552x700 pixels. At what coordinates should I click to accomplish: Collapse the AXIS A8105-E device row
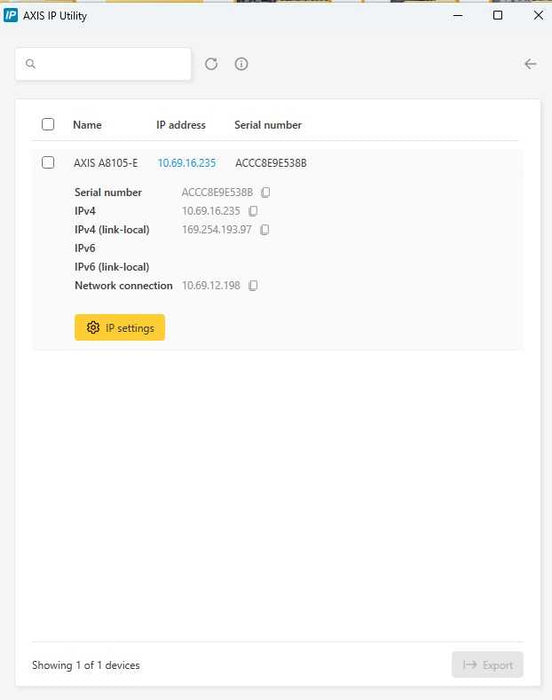pos(277,163)
